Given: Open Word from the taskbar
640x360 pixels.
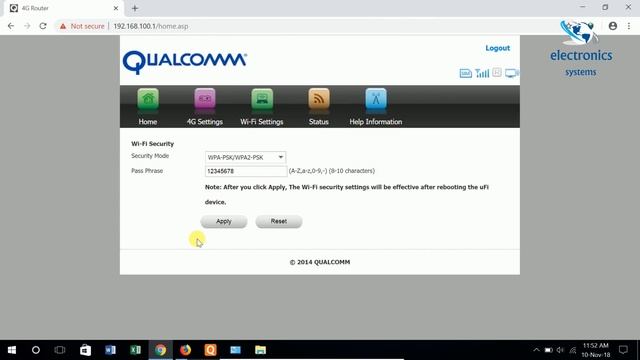Looking at the screenshot, I should click(x=110, y=350).
